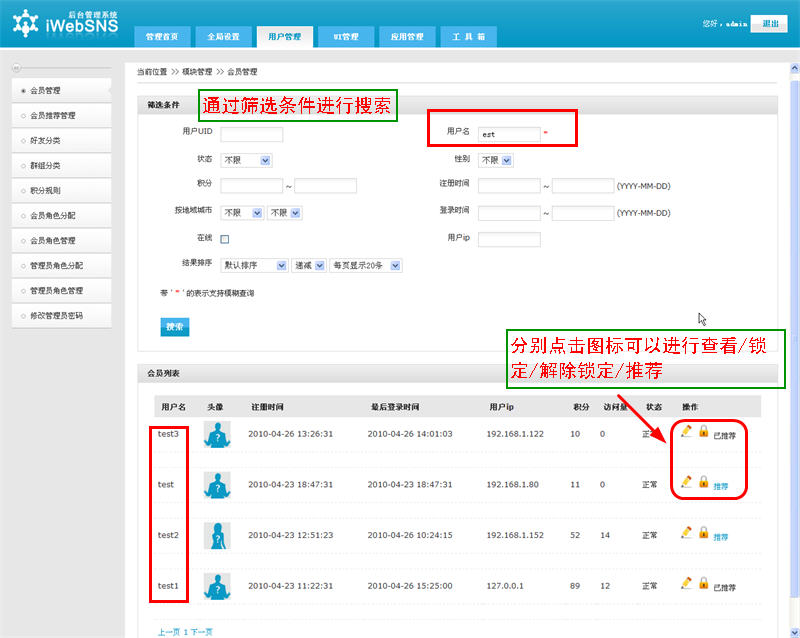This screenshot has height=638, width=800.
Task: Click the 搜索 search button
Action: pos(175,327)
